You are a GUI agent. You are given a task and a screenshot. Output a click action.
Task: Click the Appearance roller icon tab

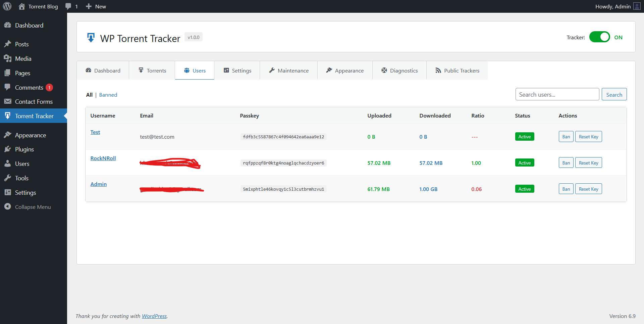click(x=329, y=70)
